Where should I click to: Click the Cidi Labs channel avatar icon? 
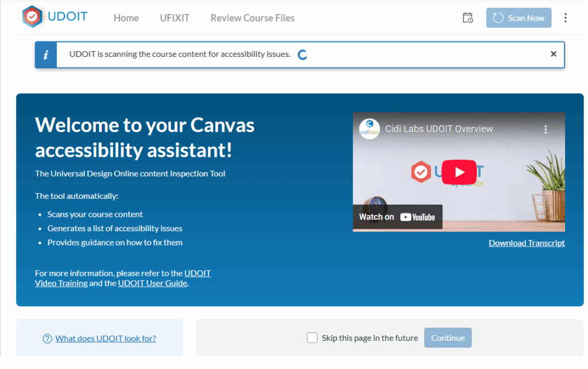[x=370, y=129]
